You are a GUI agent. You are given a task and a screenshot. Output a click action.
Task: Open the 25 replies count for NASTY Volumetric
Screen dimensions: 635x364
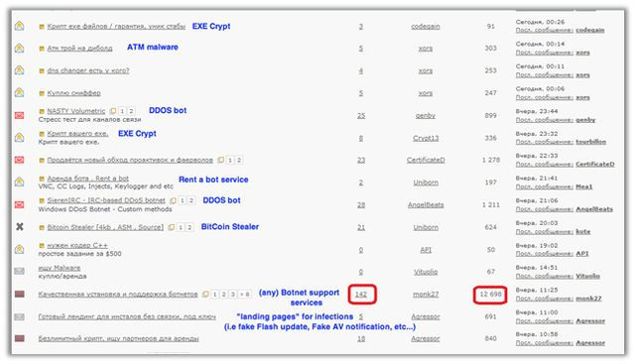361,115
